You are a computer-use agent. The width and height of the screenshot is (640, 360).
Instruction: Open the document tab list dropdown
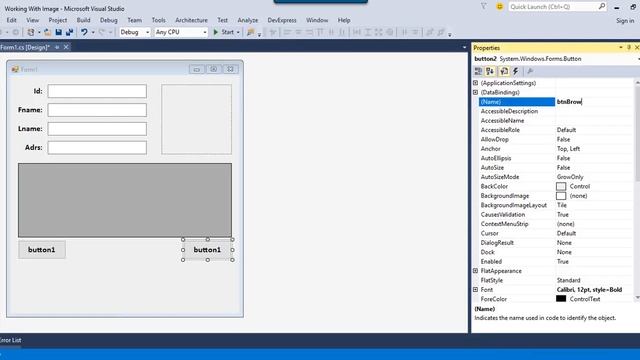coord(464,47)
